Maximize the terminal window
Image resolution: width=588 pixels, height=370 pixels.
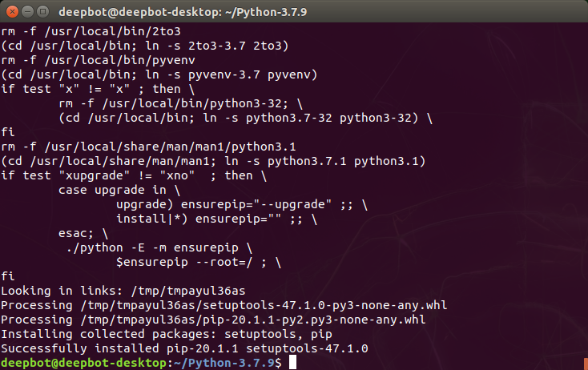click(x=43, y=12)
